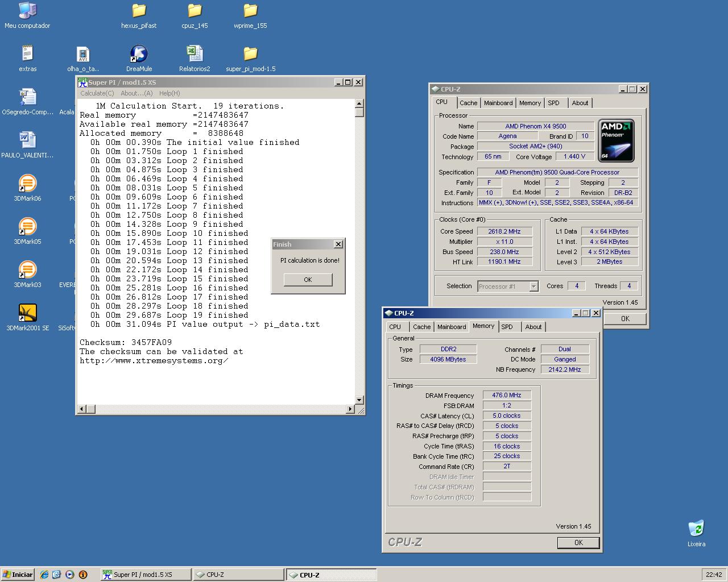
Task: Click the CAS# Latency 5.0 clocks value
Action: [507, 415]
